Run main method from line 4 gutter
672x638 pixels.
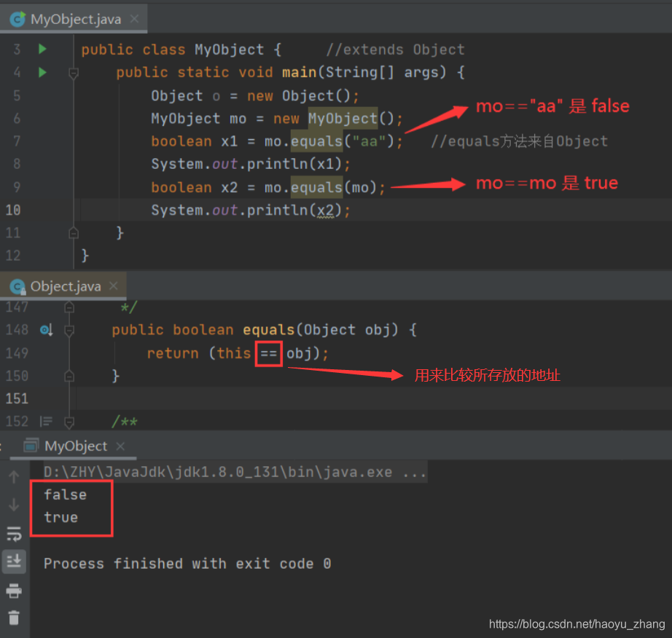[42, 72]
